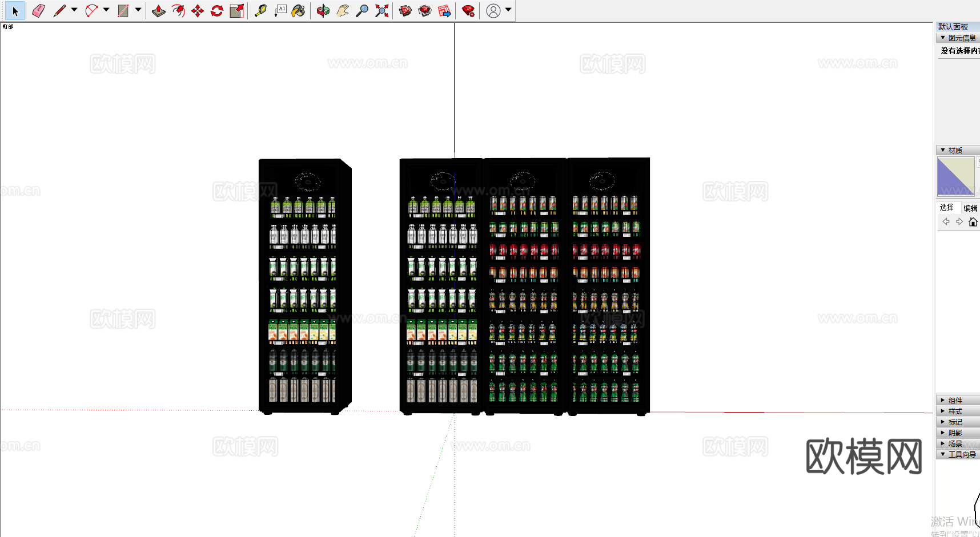Open the materials home icon
980x537 pixels.
973,222
